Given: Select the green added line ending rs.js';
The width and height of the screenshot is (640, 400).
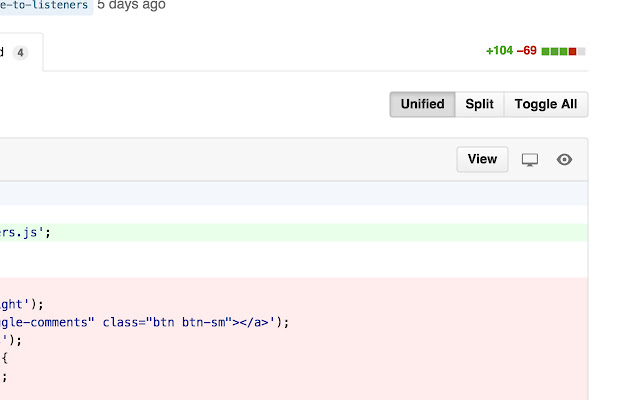Looking at the screenshot, I should 294,233.
